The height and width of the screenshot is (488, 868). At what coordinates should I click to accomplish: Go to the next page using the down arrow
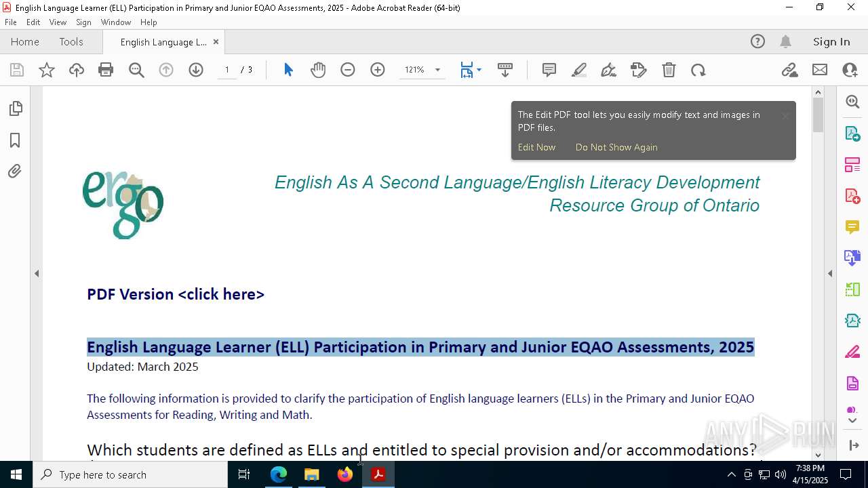(196, 70)
